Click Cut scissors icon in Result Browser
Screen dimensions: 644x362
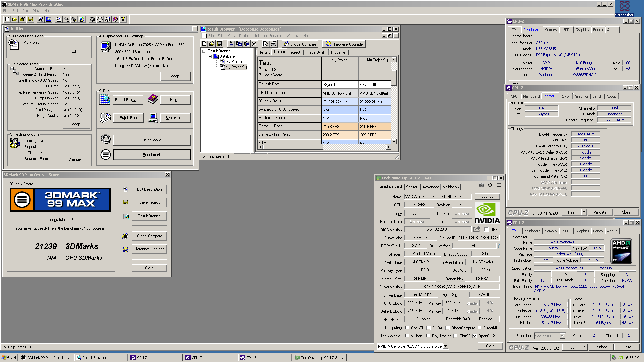(231, 44)
